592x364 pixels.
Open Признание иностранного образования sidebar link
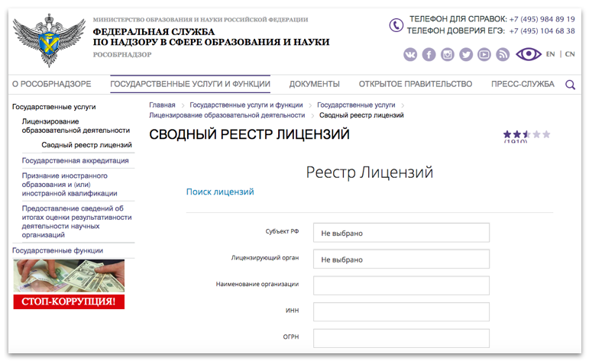click(x=70, y=185)
